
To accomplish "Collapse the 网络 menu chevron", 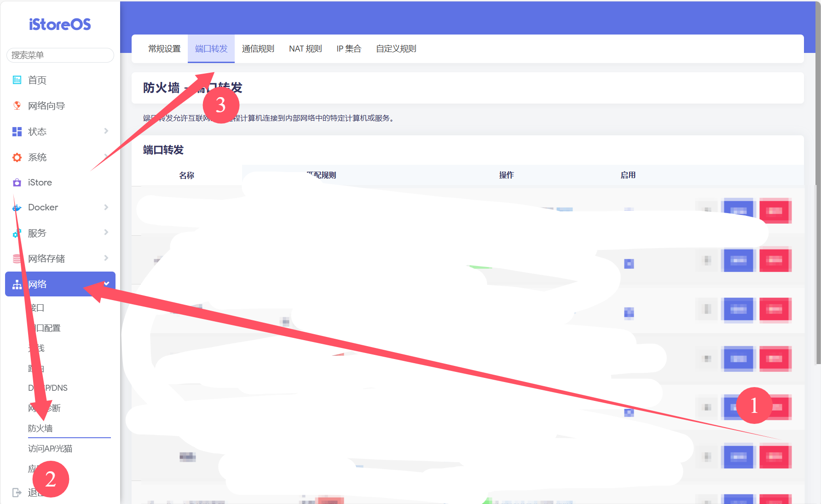I will tap(106, 284).
